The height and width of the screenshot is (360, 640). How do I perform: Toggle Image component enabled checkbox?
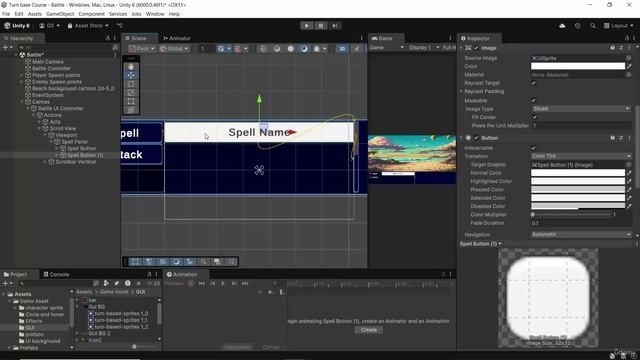pos(476,48)
